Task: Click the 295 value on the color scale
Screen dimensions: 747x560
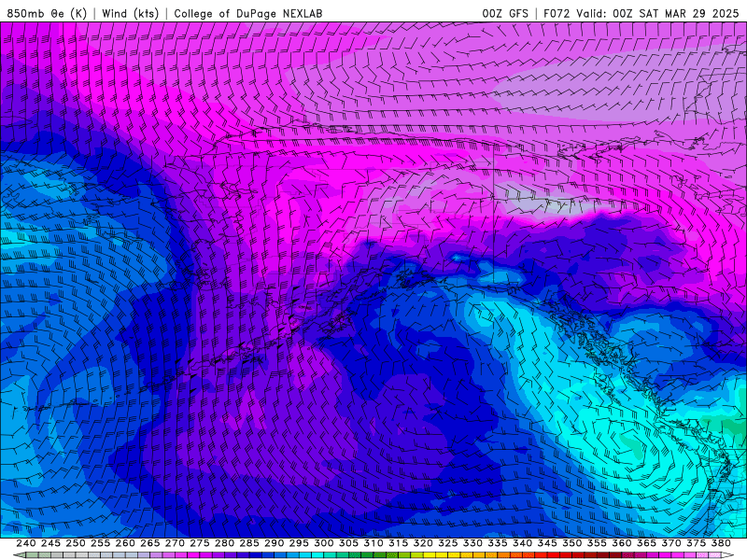Action: point(299,543)
